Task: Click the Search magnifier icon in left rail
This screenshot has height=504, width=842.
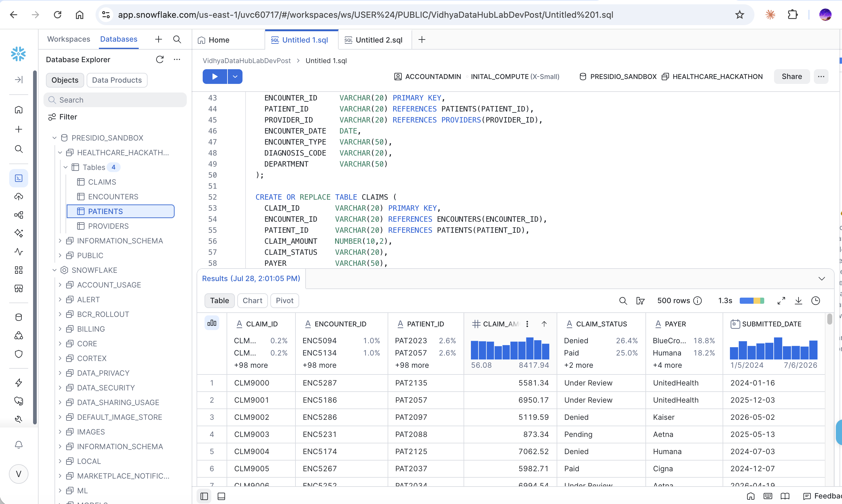Action: point(19,149)
